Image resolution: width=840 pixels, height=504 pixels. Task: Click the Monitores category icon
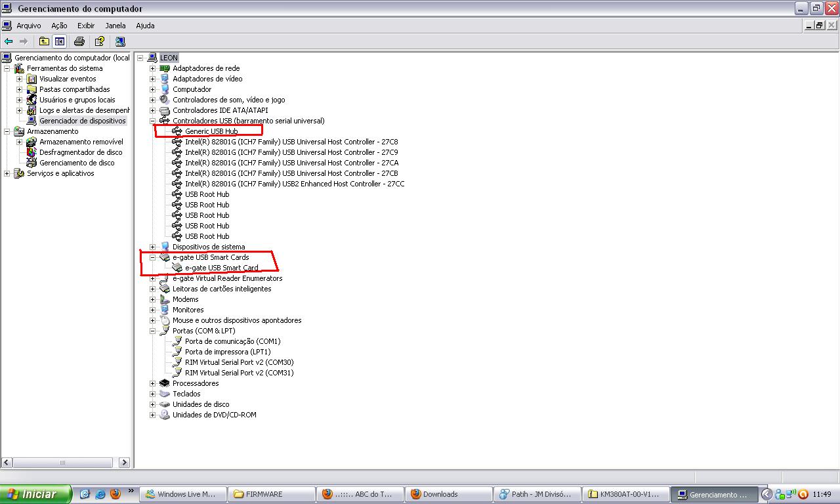[165, 310]
